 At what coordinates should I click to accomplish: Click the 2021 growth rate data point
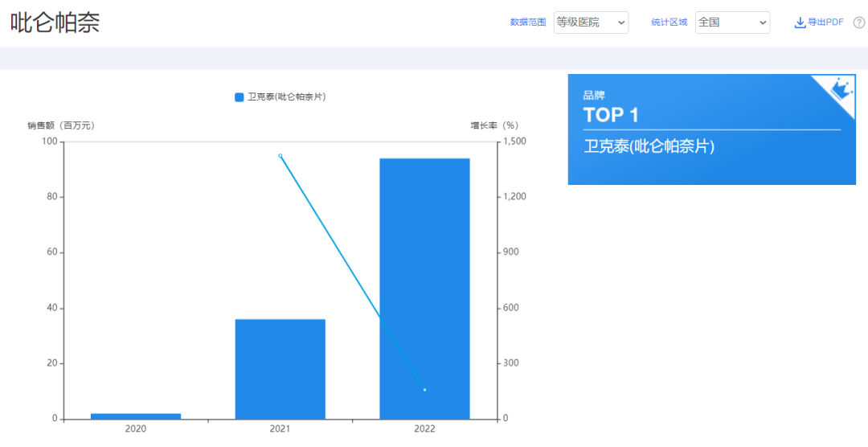click(280, 156)
